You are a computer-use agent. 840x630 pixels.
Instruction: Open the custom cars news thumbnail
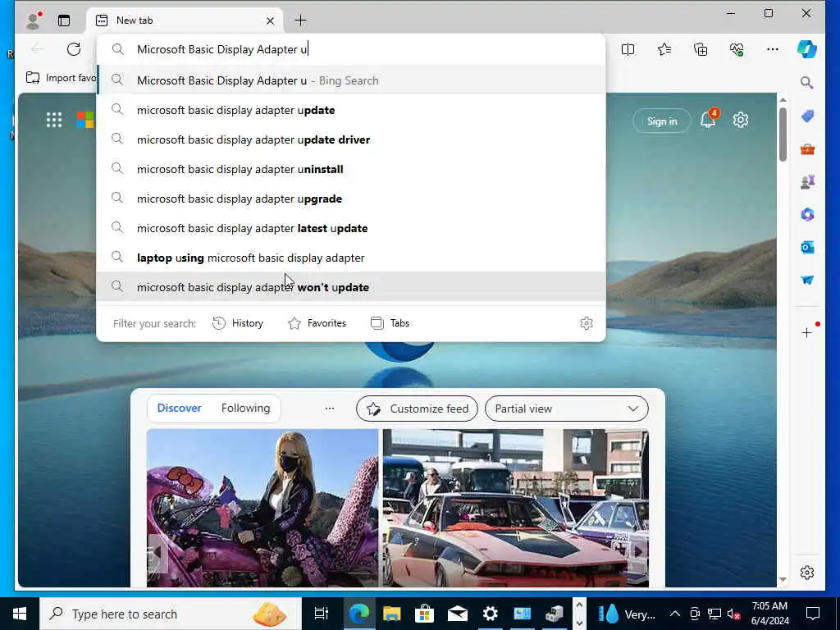[515, 508]
